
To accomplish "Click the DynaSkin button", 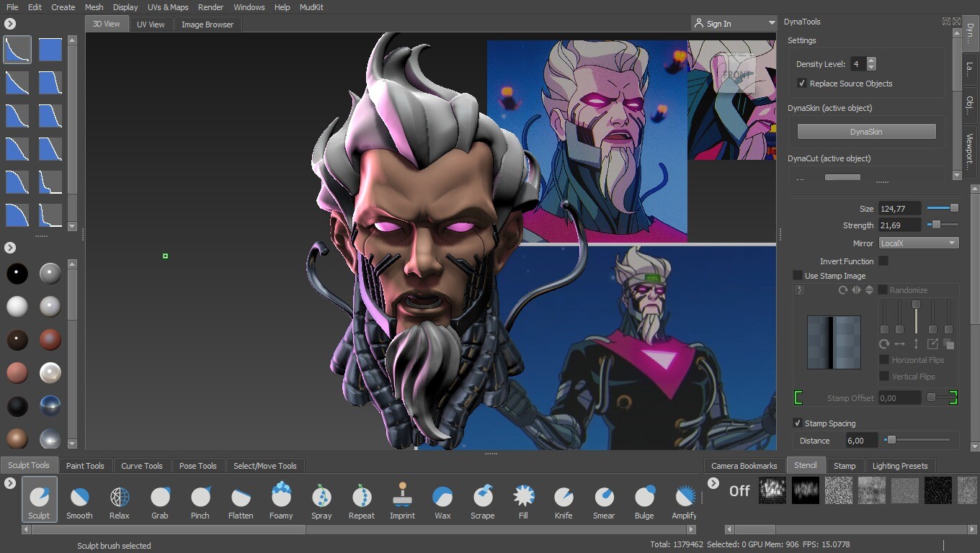I will click(x=866, y=132).
